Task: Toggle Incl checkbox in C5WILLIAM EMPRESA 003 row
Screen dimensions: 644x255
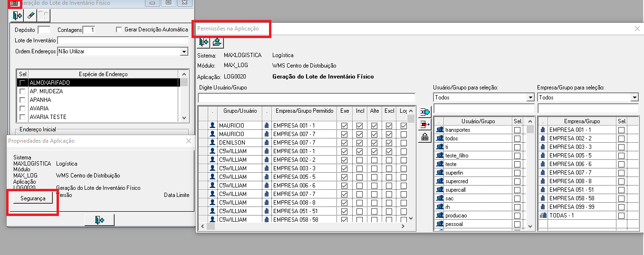Action: tap(359, 168)
